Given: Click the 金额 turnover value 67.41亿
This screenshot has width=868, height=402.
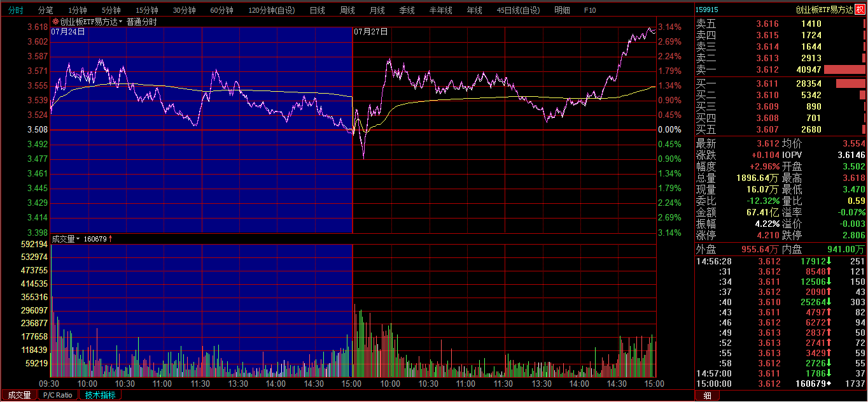Looking at the screenshot, I should 762,213.
